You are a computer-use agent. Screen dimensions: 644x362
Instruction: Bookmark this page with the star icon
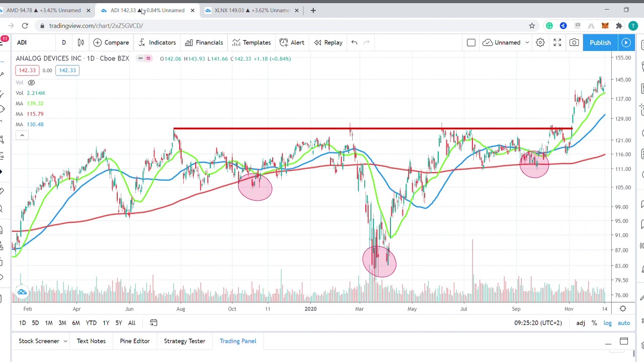[532, 26]
